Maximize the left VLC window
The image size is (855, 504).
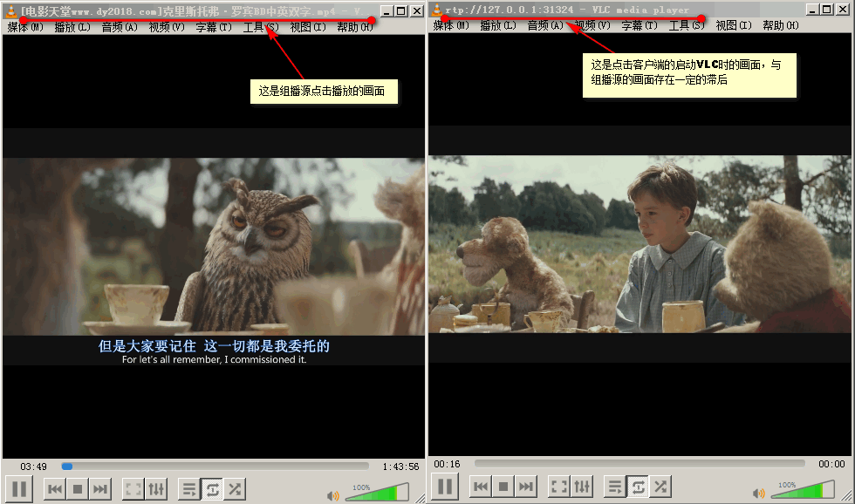(x=400, y=10)
